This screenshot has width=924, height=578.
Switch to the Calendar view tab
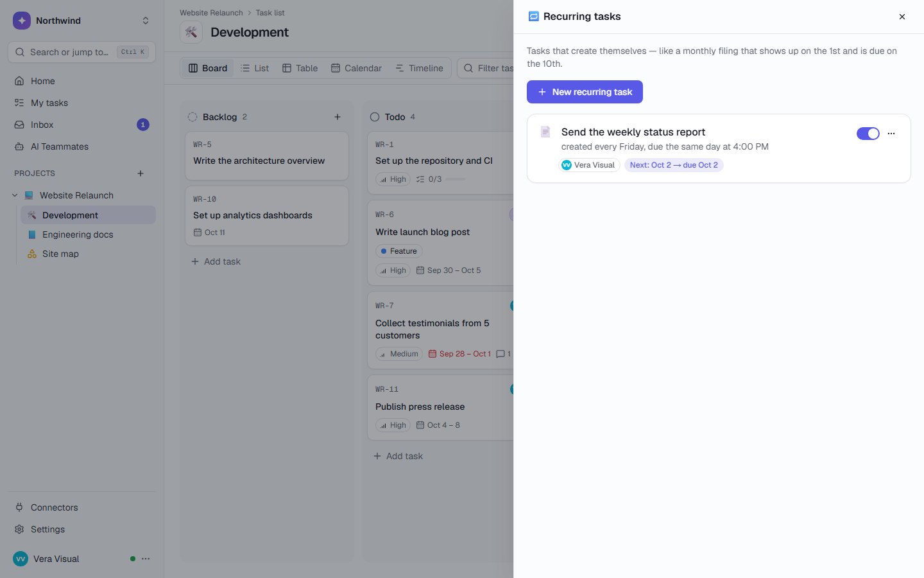pos(356,68)
